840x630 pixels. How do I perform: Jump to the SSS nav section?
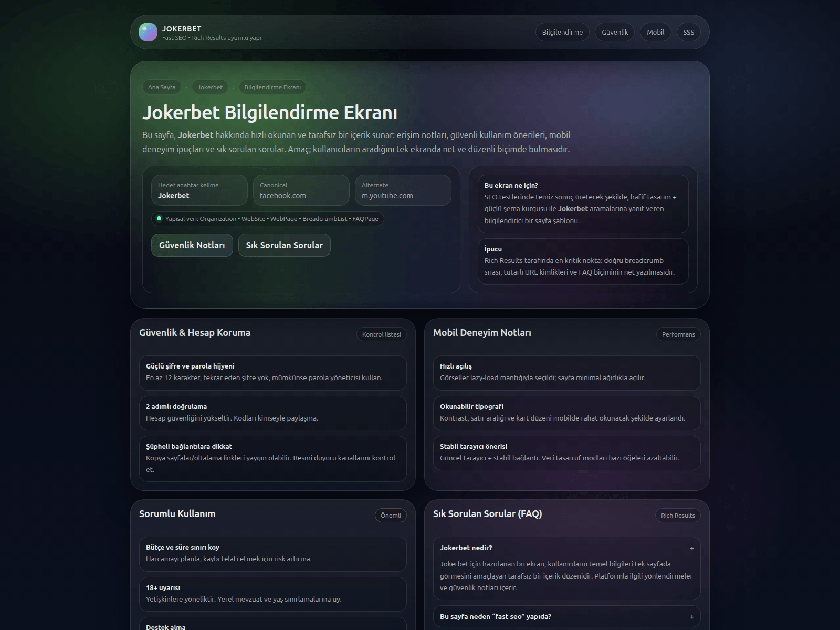(x=689, y=32)
